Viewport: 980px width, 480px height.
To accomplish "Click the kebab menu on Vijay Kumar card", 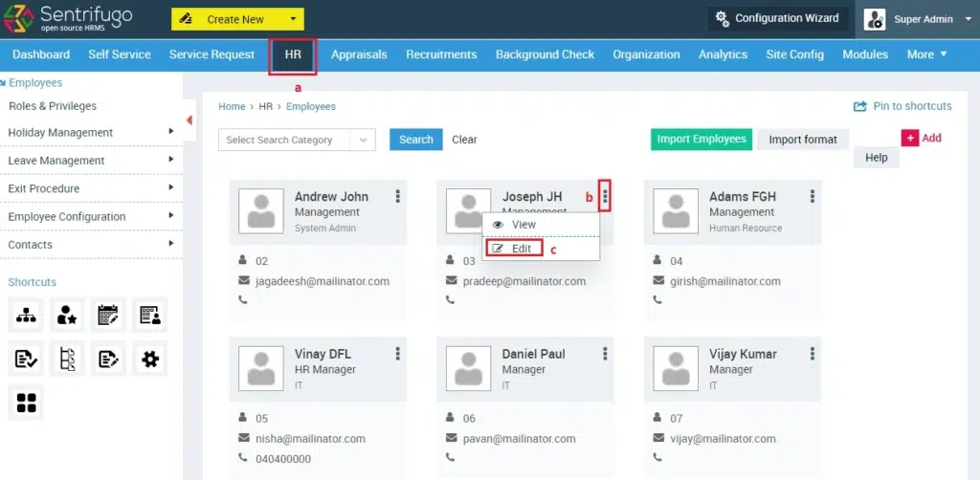I will 812,354.
